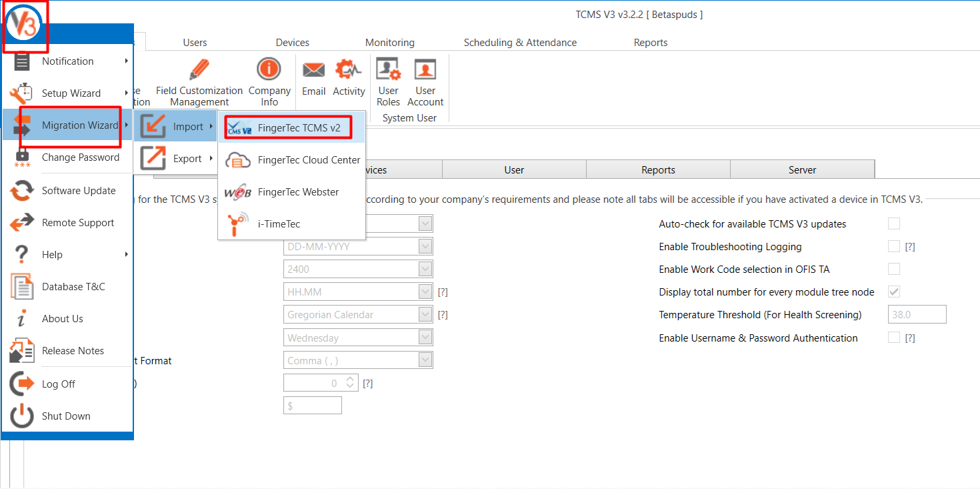Click the About Us info icon
980x489 pixels.
[x=22, y=319]
